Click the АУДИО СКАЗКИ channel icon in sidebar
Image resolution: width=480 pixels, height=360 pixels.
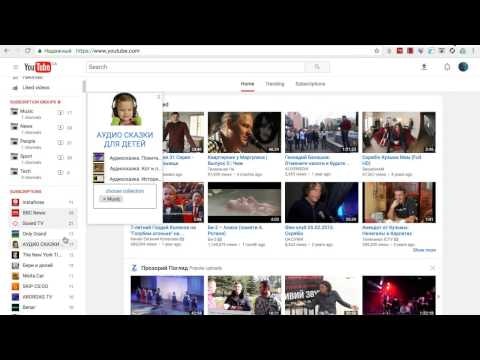click(15, 244)
